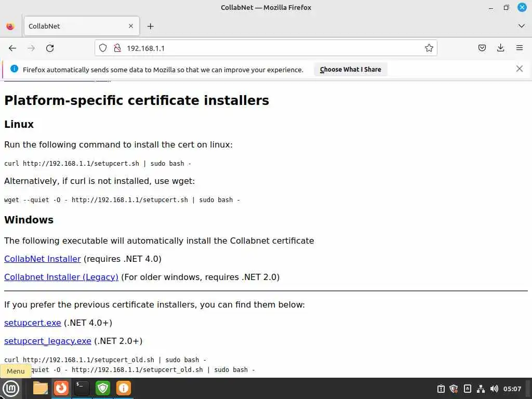
Task: Open green shield app in taskbar
Action: (102, 388)
